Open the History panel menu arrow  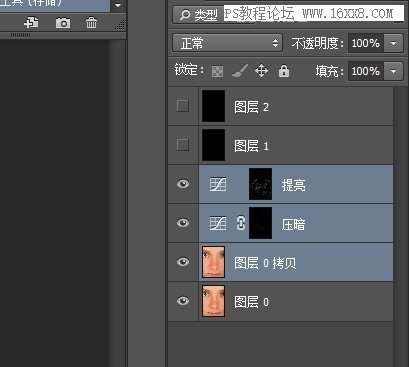[x=117, y=5]
